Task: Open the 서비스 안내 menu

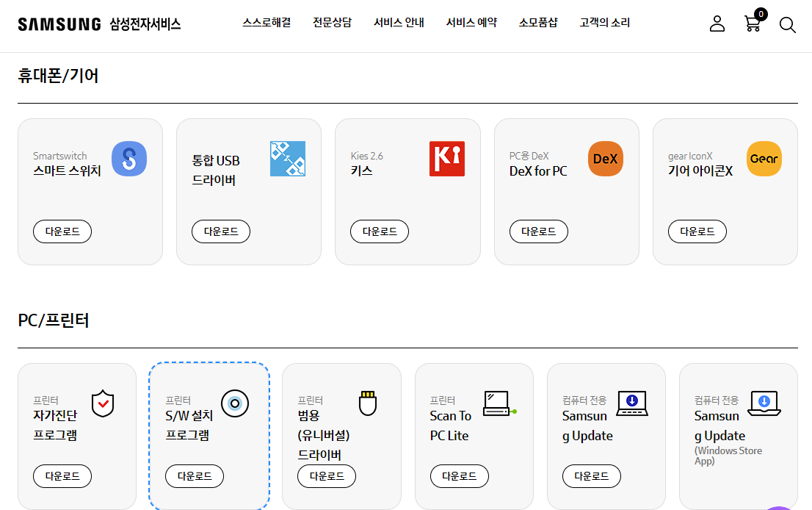Action: (x=399, y=23)
